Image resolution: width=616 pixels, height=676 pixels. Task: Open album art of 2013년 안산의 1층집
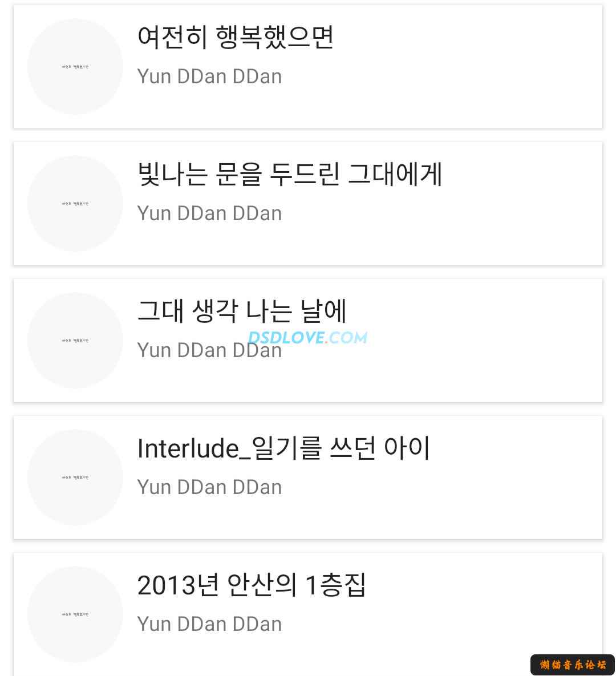(75, 614)
